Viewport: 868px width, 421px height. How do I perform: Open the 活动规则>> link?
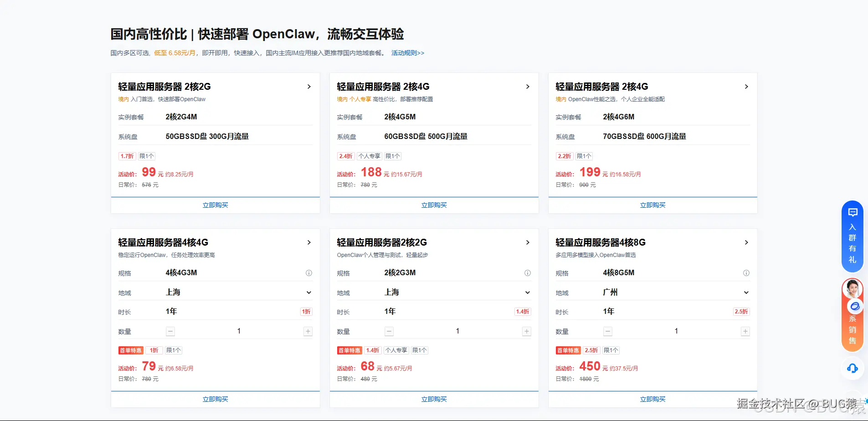click(x=408, y=53)
